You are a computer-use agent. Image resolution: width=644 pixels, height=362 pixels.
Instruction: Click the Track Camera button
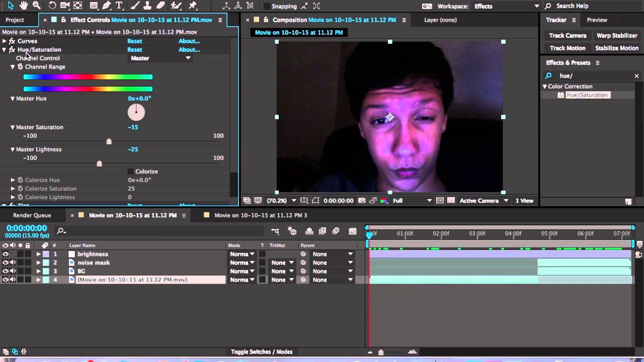568,36
